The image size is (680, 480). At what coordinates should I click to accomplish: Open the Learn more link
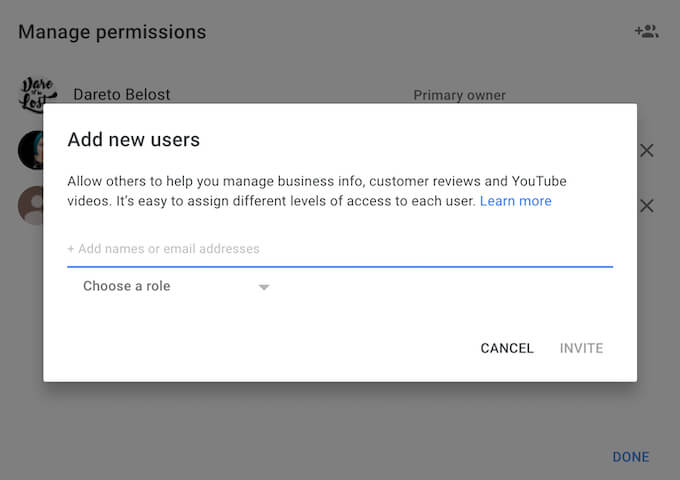coord(515,201)
